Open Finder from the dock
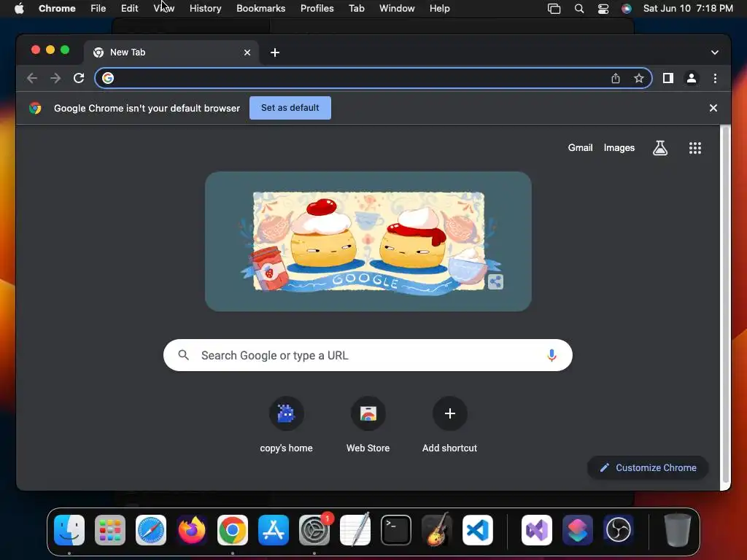 [69, 530]
